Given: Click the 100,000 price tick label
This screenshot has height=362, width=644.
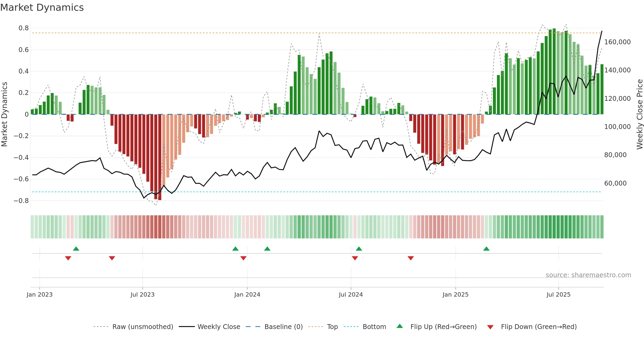Looking at the screenshot, I should point(617,127).
